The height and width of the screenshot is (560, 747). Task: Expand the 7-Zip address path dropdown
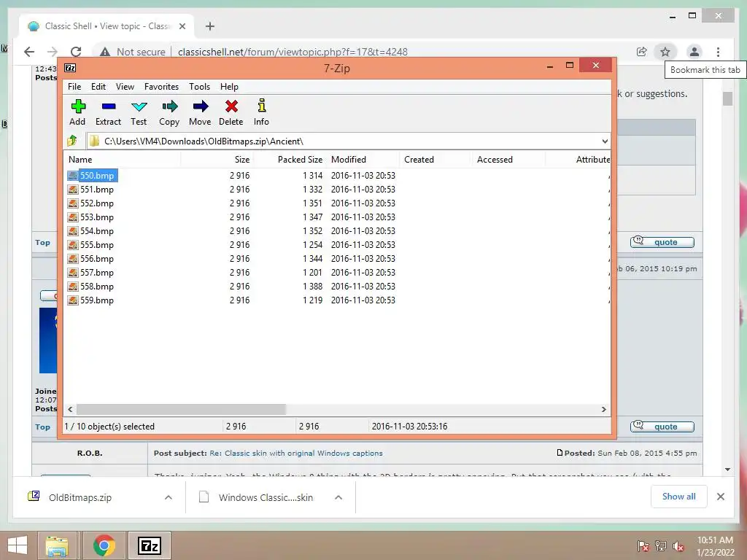click(605, 141)
